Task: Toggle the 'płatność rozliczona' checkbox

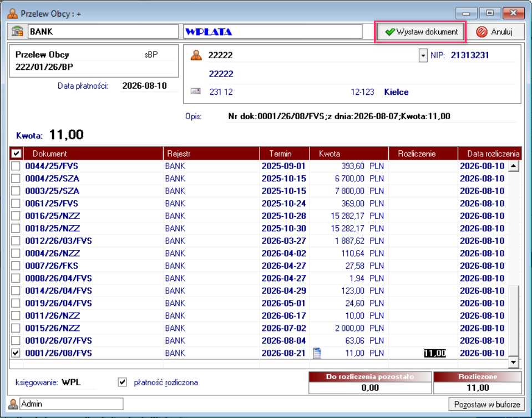Action: tap(123, 382)
